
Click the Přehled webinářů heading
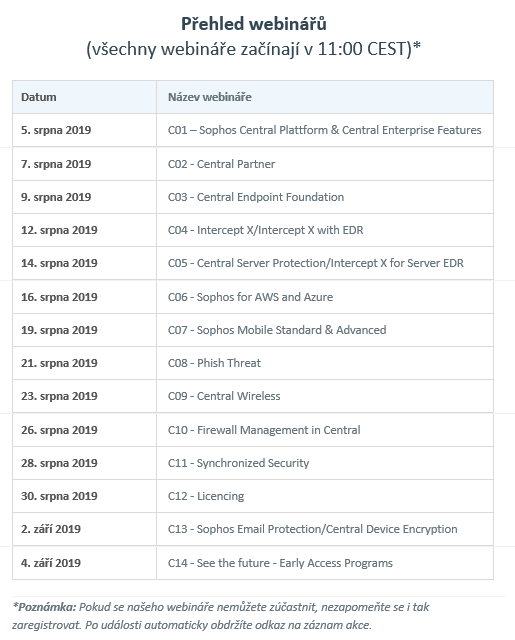pos(253,24)
